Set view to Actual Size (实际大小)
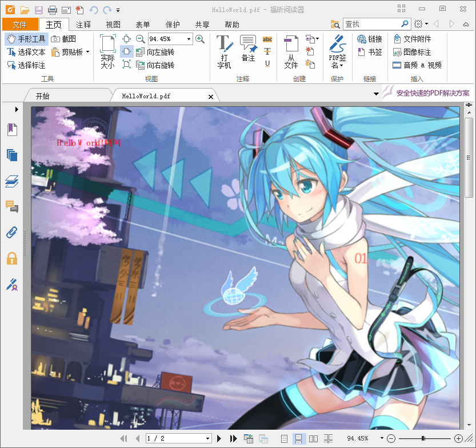Image resolution: width=476 pixels, height=448 pixels. tap(108, 51)
